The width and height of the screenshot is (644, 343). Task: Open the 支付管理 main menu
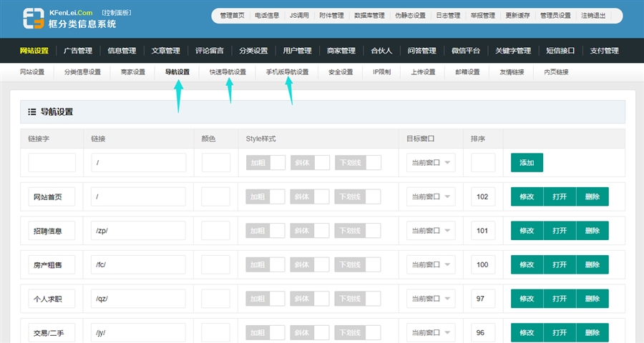[x=604, y=51]
